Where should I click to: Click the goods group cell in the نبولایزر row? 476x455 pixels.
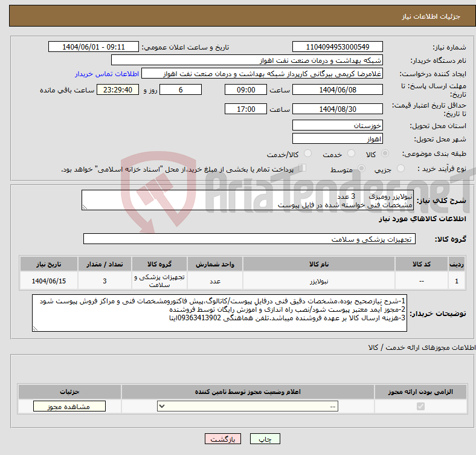159,281
